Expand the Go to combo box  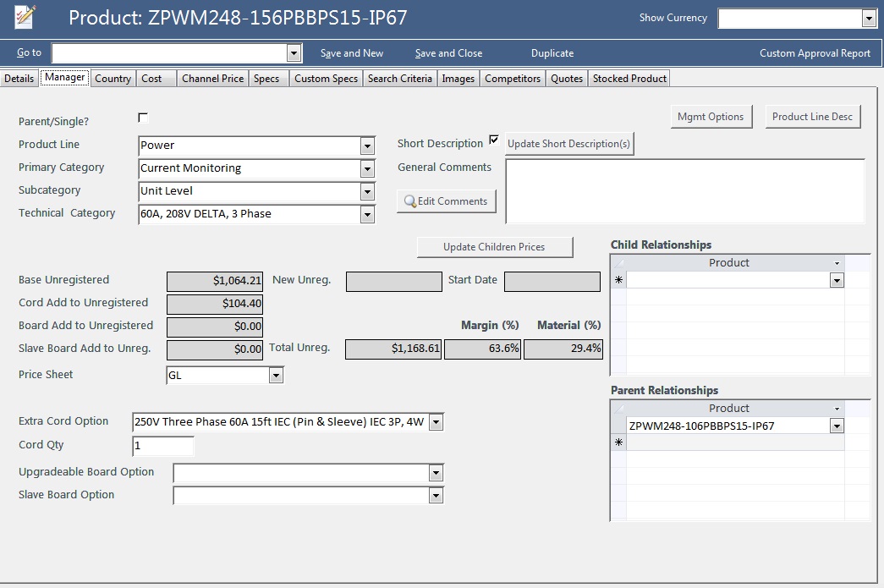(x=294, y=53)
